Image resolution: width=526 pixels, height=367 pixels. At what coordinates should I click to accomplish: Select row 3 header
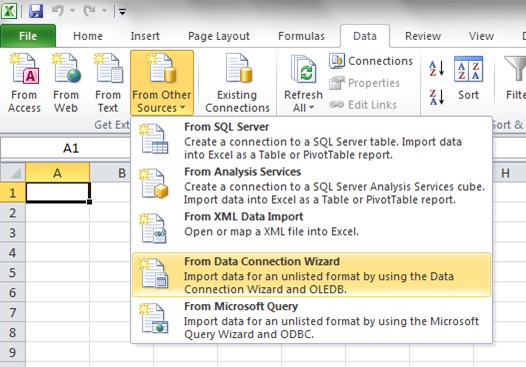click(12, 232)
